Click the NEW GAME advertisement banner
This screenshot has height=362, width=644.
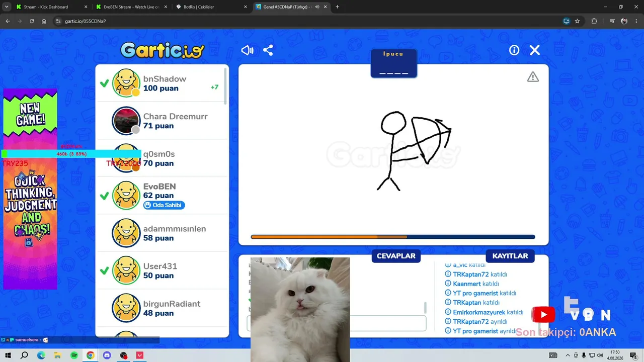click(x=30, y=189)
